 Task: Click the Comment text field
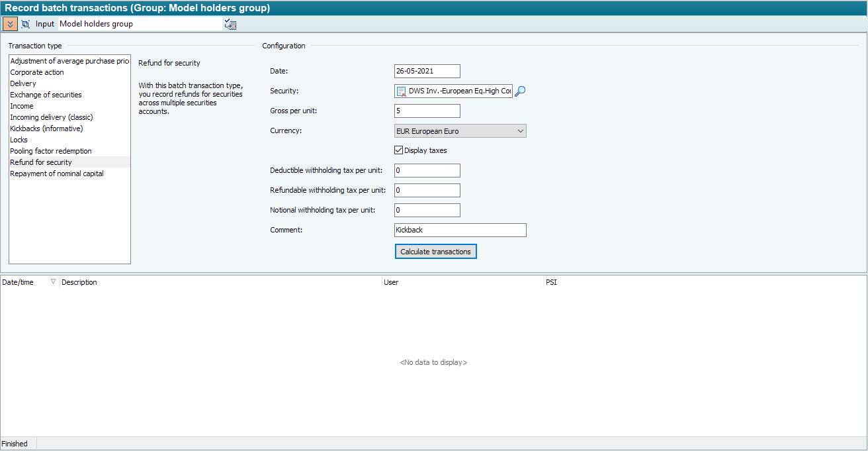[460, 230]
